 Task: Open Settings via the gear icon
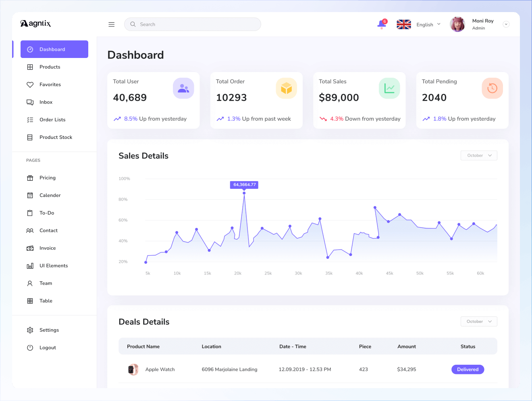(30, 330)
